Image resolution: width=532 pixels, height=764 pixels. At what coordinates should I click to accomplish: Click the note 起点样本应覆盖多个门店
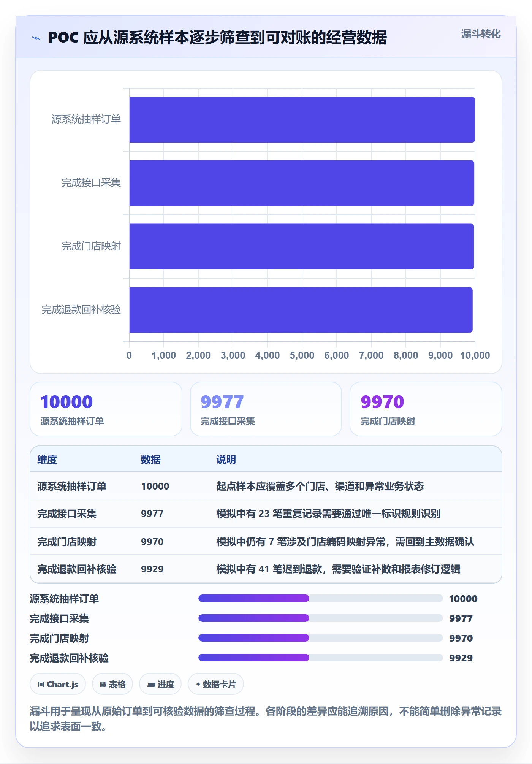click(x=320, y=486)
